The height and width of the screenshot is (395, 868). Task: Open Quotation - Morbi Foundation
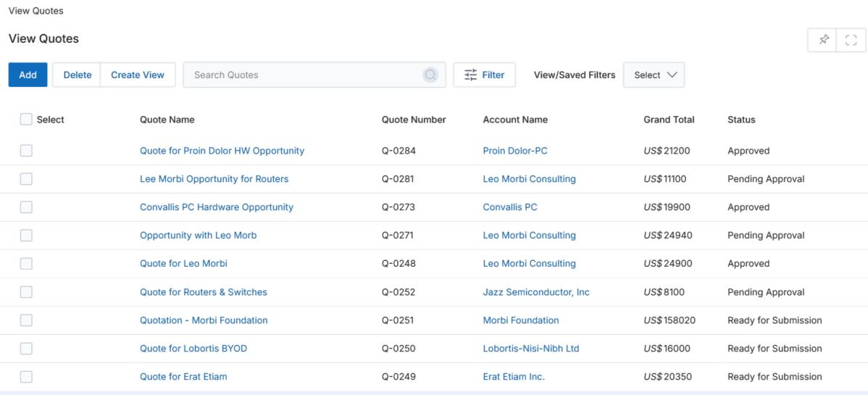tap(204, 320)
